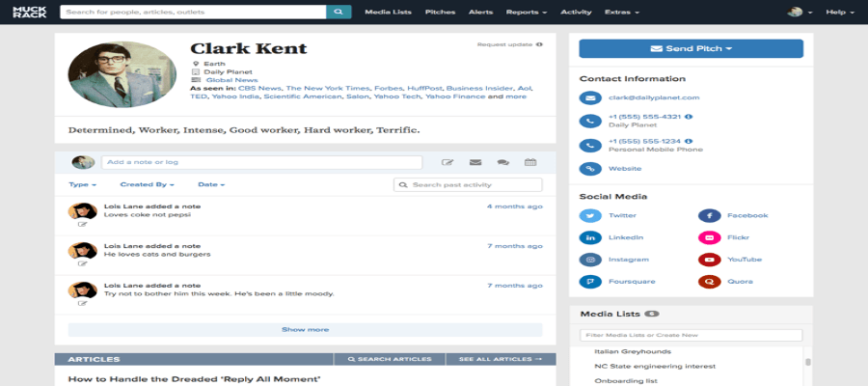Click the chat bubbles icon in activity toolbar
This screenshot has height=386, width=868.
[502, 162]
